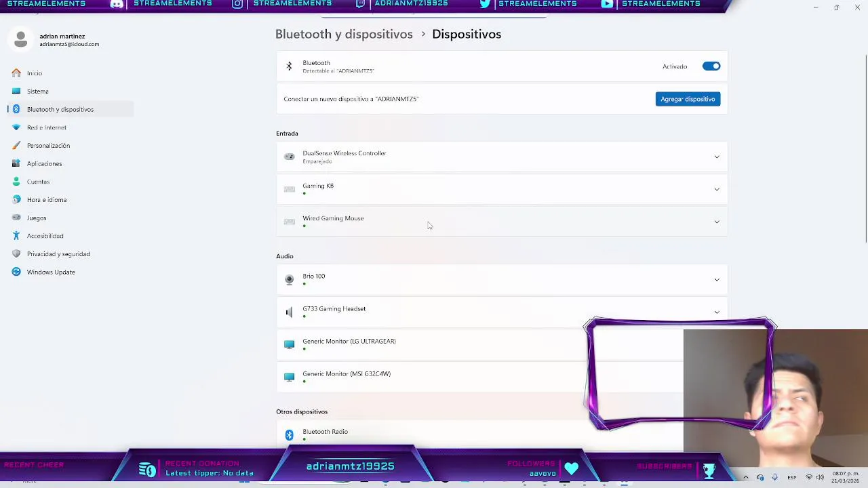Open the Cuentas person icon

[16, 182]
